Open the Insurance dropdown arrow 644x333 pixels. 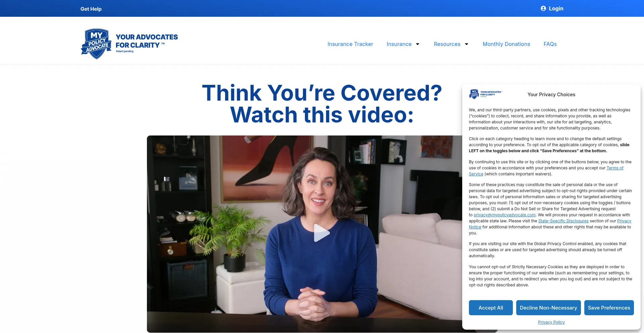click(x=418, y=44)
